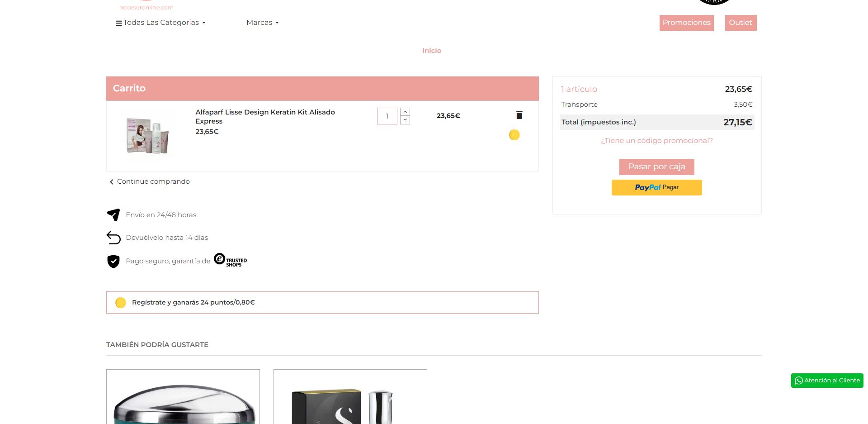Open WhatsApp Atención al Cliente chat
This screenshot has height=424, width=868.
(827, 381)
